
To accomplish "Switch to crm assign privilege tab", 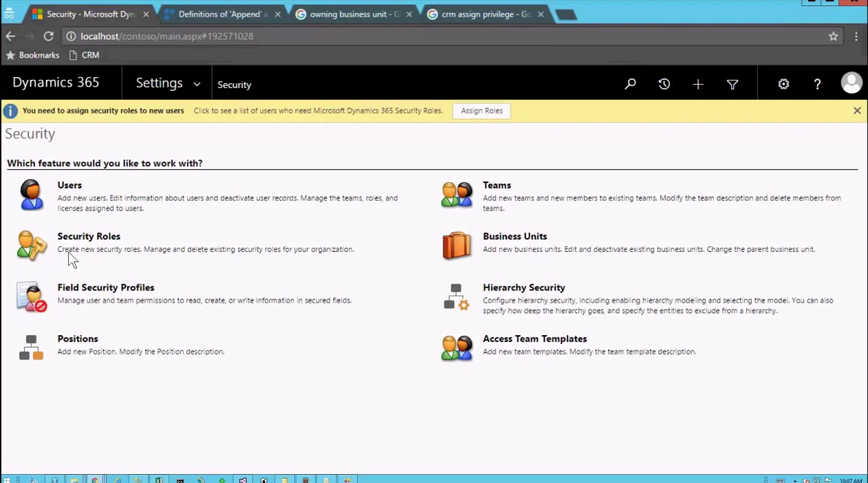I will (485, 14).
